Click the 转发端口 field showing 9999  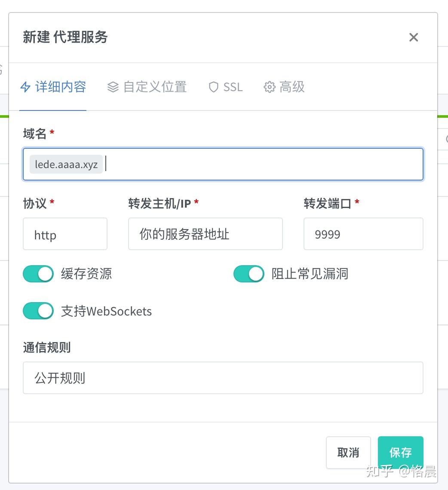363,234
